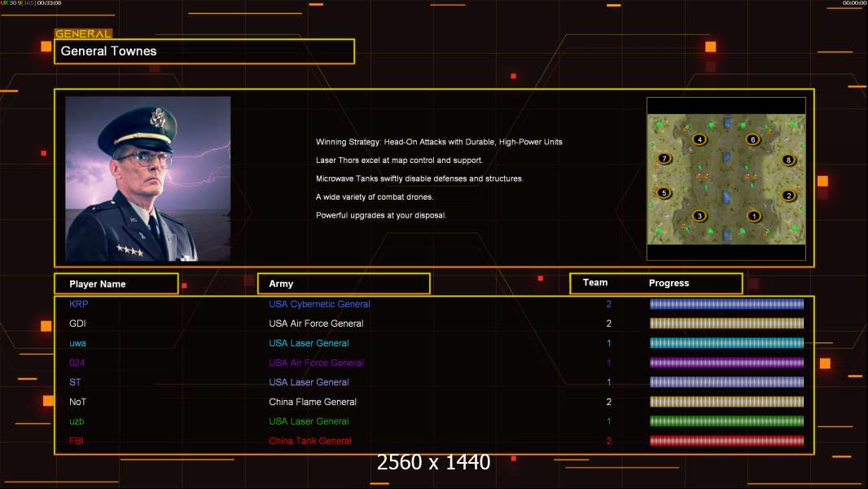
Task: Click 024's USA Air Force General army
Action: click(316, 363)
